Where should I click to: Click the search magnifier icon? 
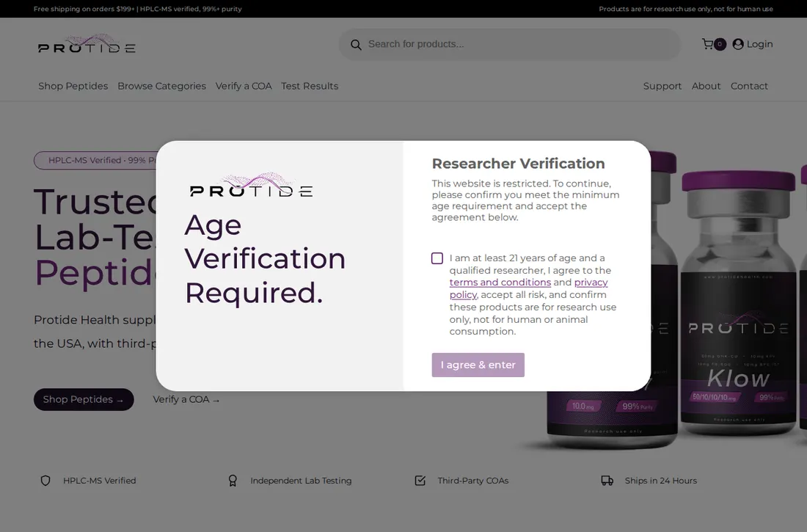click(356, 45)
